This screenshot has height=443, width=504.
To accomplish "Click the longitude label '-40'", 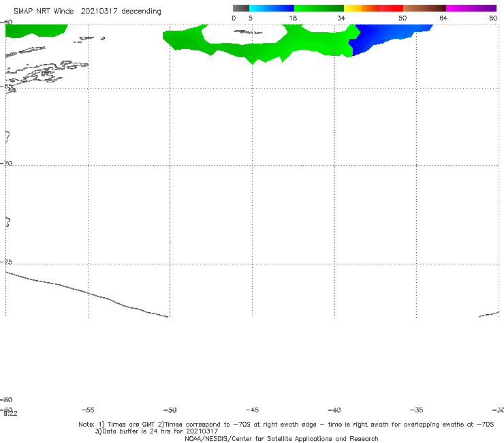I will (334, 410).
